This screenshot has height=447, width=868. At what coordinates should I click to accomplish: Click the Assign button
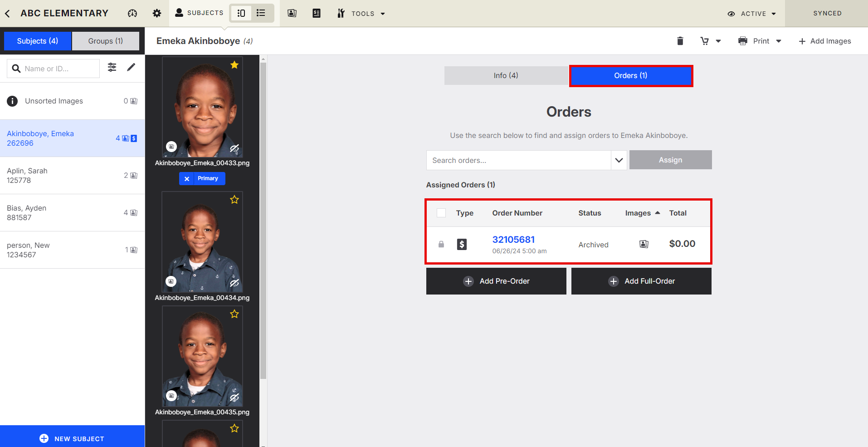pyautogui.click(x=671, y=160)
